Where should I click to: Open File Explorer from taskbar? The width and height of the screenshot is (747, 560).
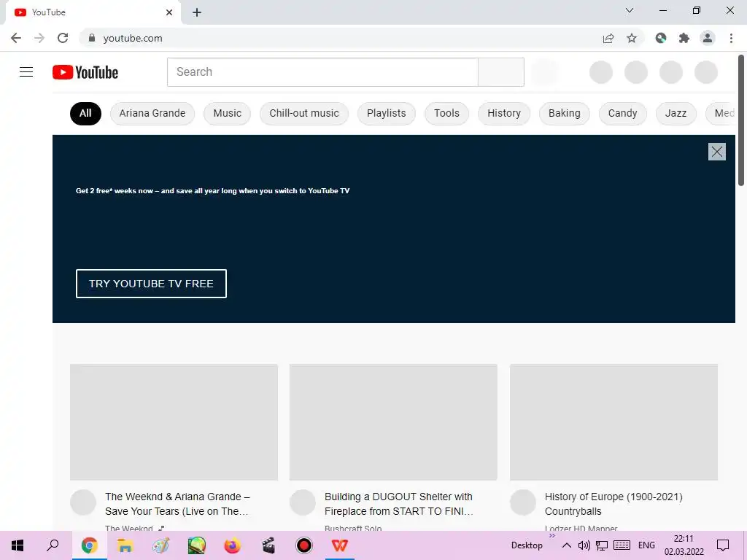pos(125,545)
